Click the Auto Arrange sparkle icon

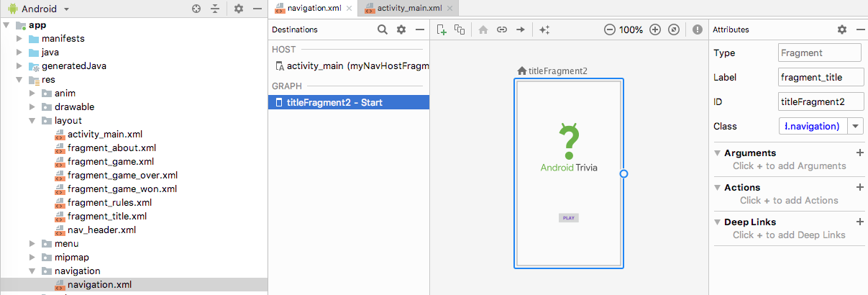click(544, 30)
